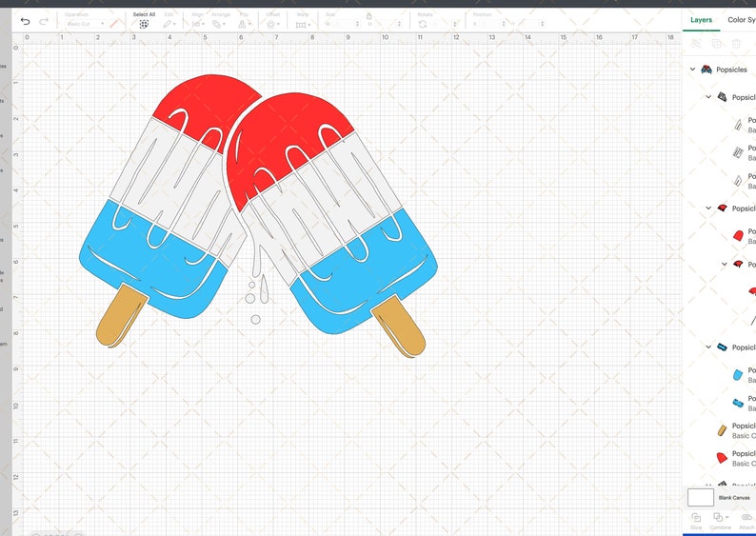The image size is (756, 536).
Task: Select the standalone red popsicle top layer
Action: coord(722,458)
